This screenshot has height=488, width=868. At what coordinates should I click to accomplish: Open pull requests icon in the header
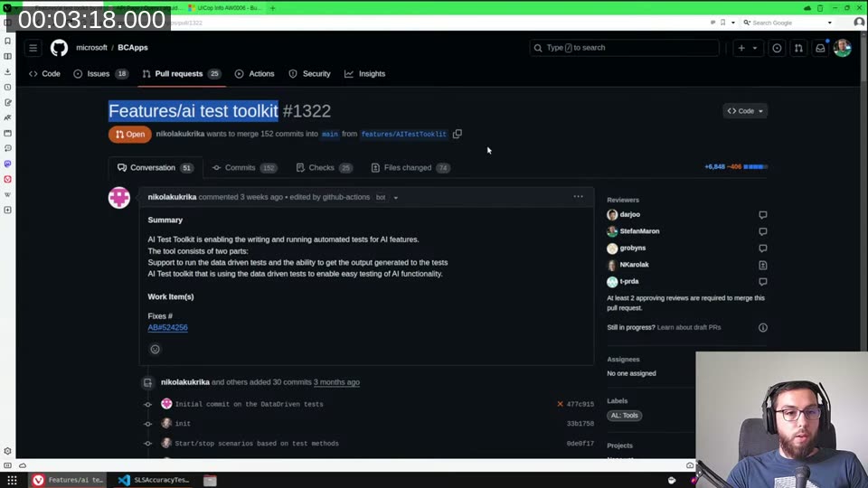(798, 48)
